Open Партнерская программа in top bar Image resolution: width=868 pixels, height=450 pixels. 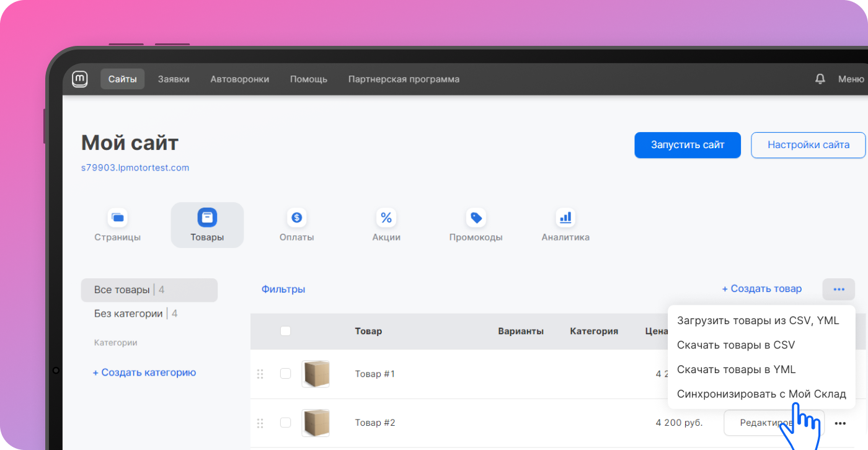click(x=404, y=79)
